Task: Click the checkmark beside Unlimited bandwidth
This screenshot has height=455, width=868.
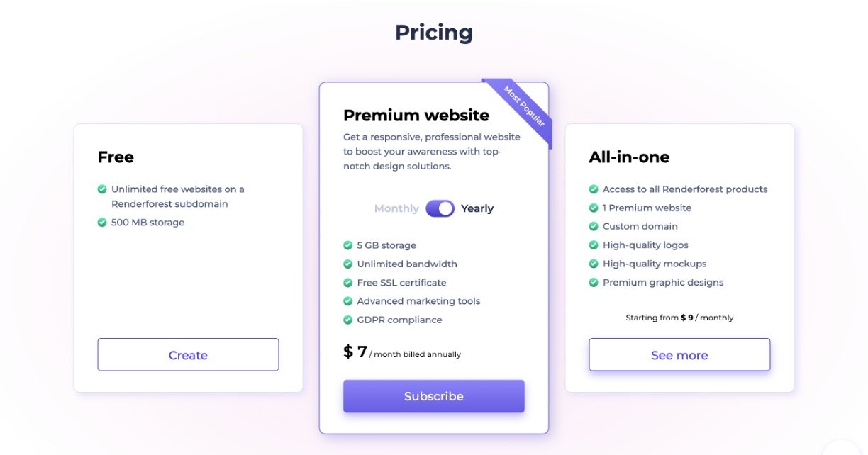Action: (x=347, y=264)
